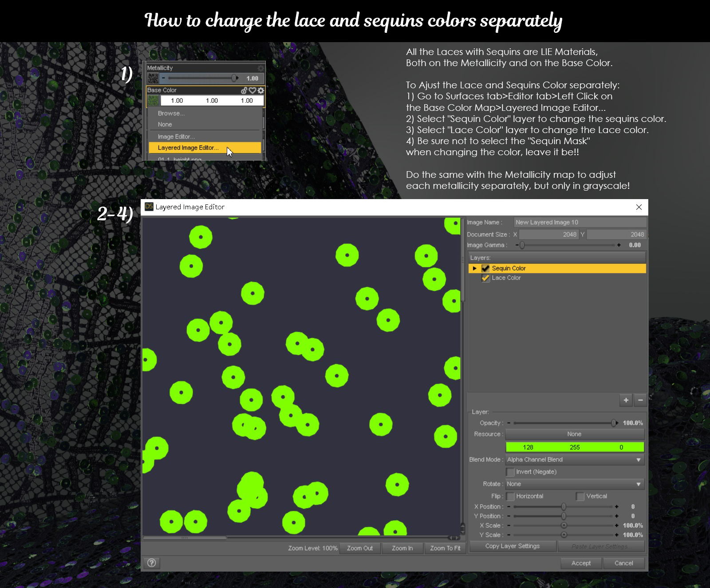Open the Blend Mode dropdown
Image resolution: width=710 pixels, height=588 pixels.
575,459
